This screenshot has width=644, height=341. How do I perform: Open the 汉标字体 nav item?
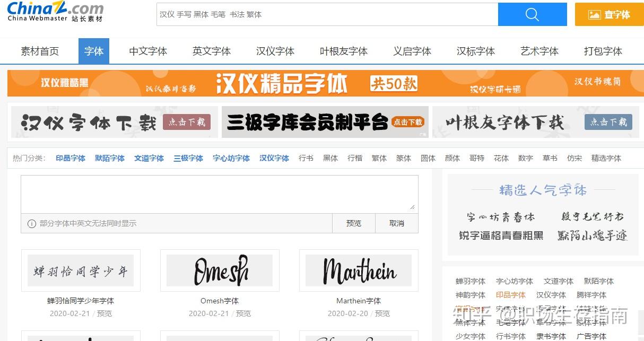tap(476, 51)
